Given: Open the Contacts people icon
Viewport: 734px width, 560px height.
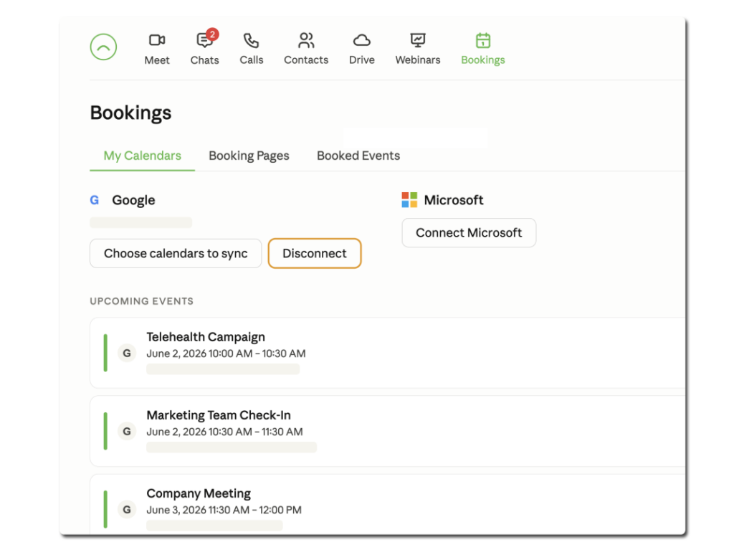Looking at the screenshot, I should (306, 41).
